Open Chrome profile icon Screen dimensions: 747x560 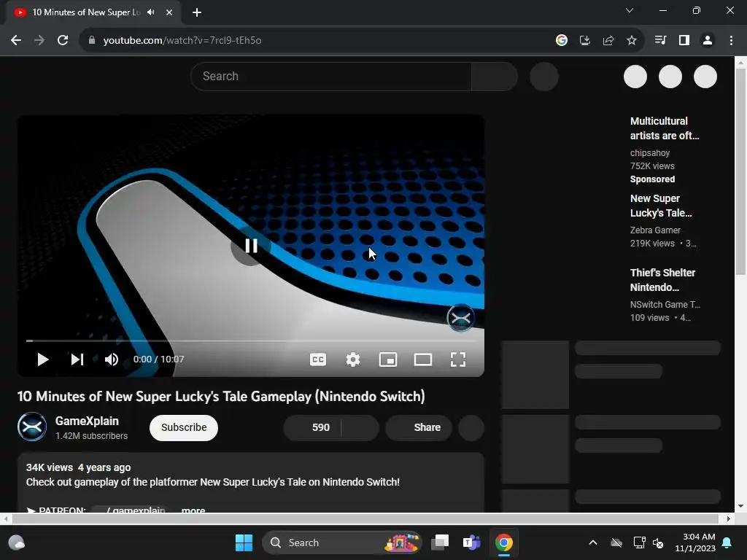[708, 41]
